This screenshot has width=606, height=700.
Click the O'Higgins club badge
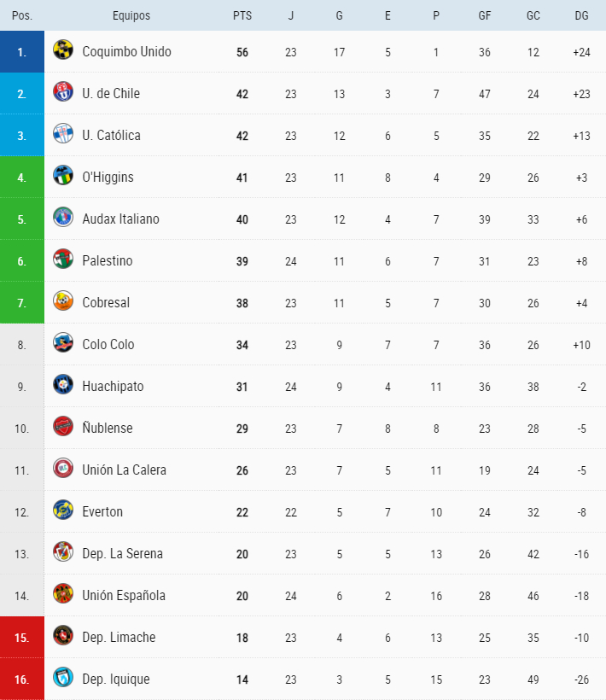[x=63, y=177]
